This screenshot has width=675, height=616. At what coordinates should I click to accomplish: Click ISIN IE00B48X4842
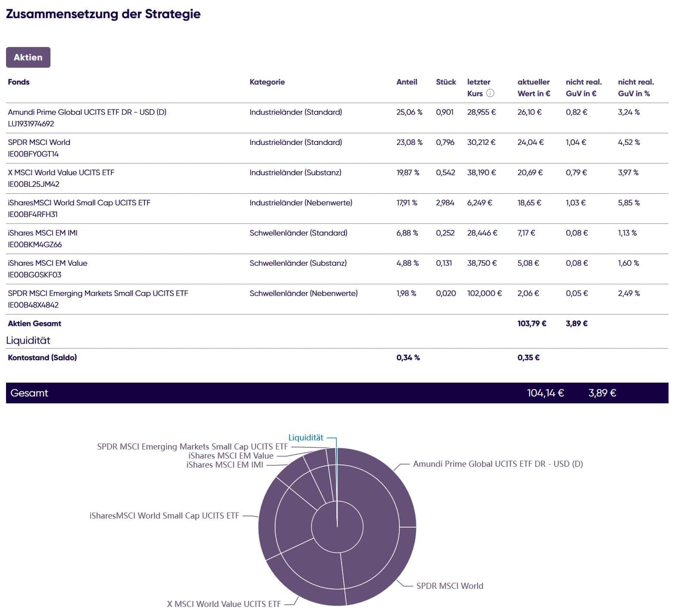click(33, 305)
